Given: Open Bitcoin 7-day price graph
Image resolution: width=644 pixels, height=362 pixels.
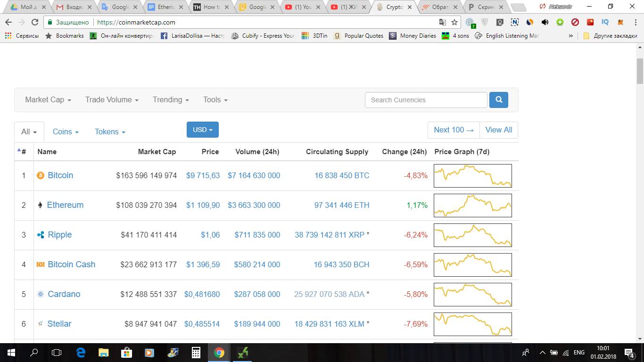Looking at the screenshot, I should click(x=472, y=175).
